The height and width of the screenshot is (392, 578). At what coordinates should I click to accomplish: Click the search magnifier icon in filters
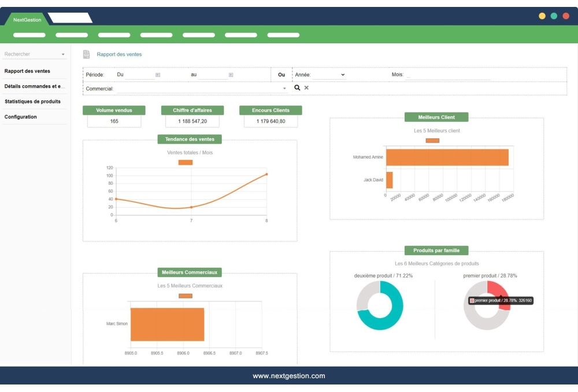pos(297,88)
